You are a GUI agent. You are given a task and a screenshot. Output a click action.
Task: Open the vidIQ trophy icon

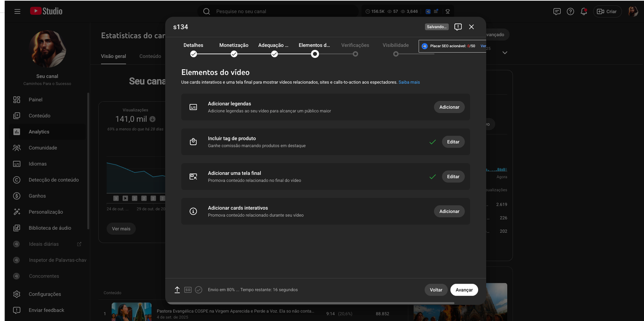pyautogui.click(x=448, y=11)
